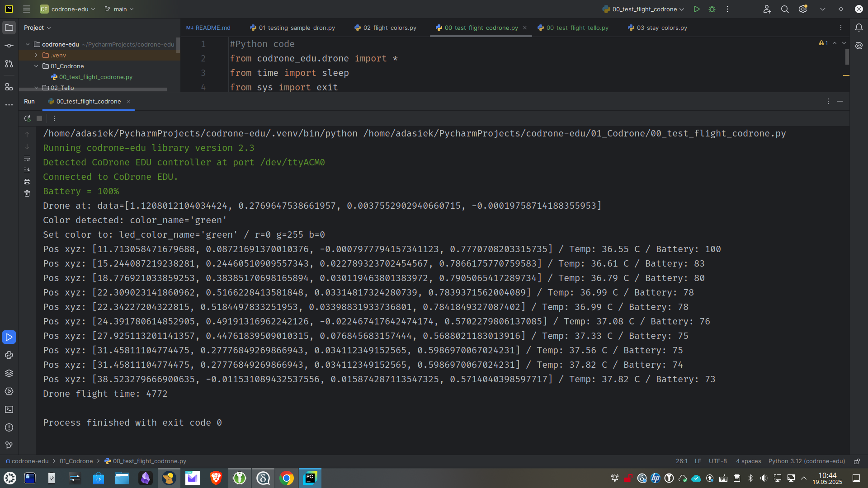Open the Commit tool window
Screen dimensions: 868x488
(x=9, y=46)
